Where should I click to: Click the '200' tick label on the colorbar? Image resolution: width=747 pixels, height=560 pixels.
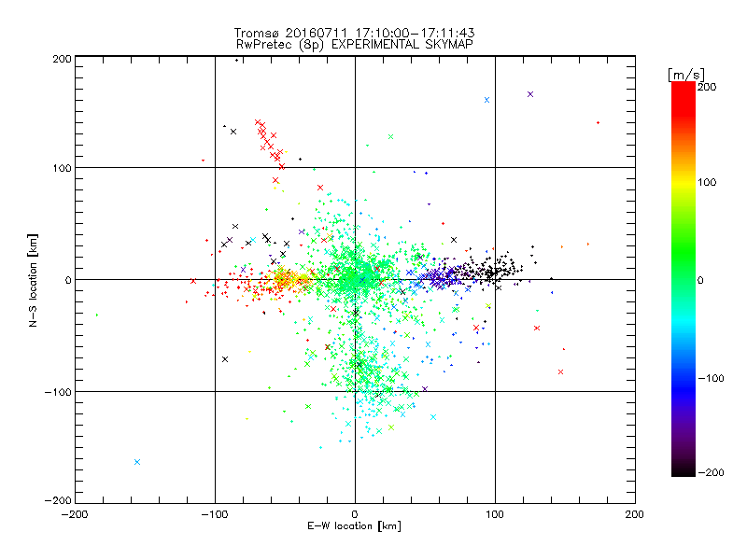click(x=707, y=87)
